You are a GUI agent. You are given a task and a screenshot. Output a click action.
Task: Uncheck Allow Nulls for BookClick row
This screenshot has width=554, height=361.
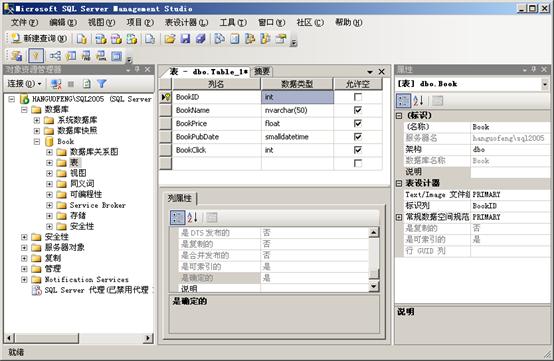(x=358, y=150)
